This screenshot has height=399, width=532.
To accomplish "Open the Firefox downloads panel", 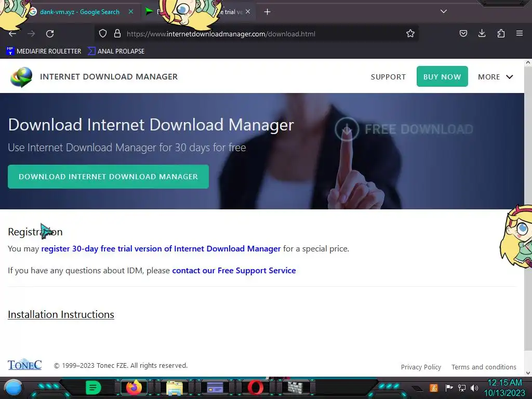I will 482,33.
